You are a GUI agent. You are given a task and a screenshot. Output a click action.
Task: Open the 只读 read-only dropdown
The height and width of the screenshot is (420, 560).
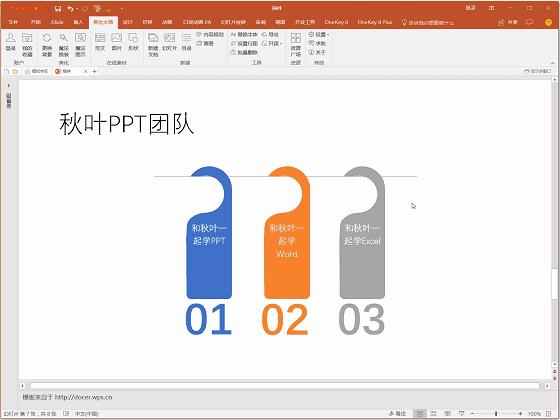coord(272,43)
